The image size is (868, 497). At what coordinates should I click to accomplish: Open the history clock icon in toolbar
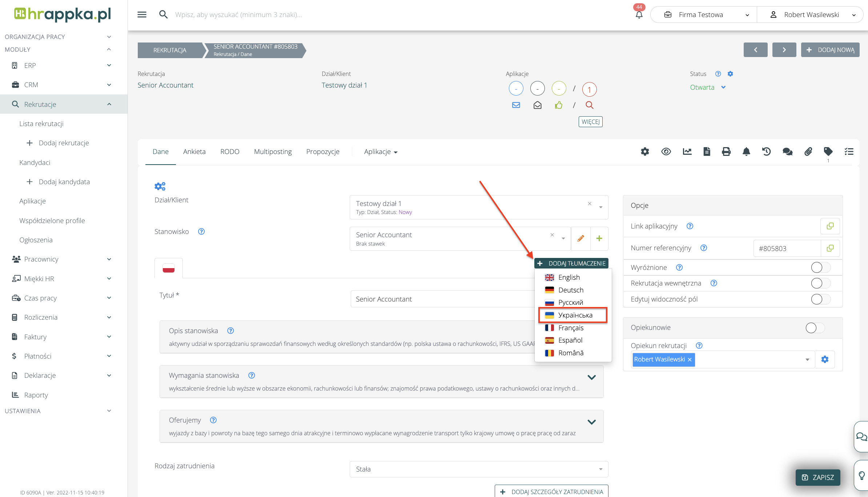pos(766,151)
